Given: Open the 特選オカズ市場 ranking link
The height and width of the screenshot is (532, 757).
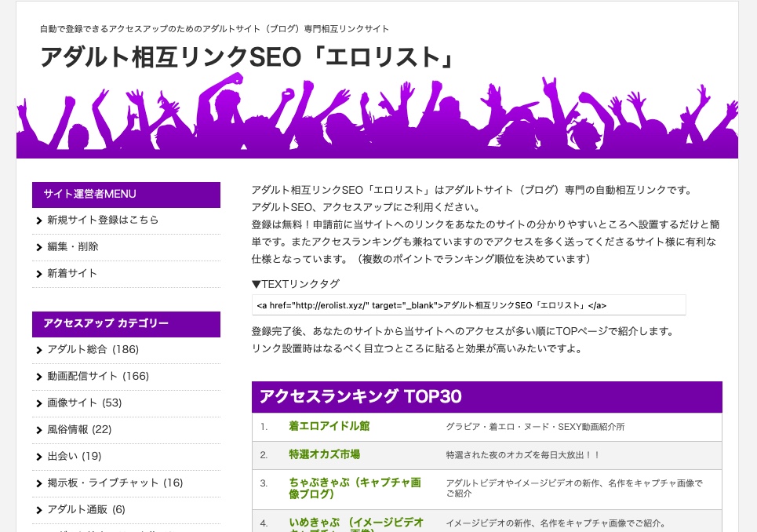Looking at the screenshot, I should pos(325,455).
